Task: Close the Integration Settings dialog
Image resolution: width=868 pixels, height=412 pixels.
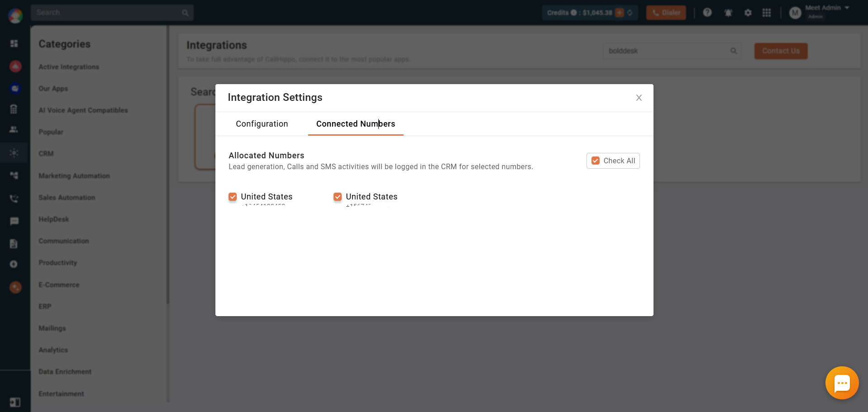Action: [639, 98]
